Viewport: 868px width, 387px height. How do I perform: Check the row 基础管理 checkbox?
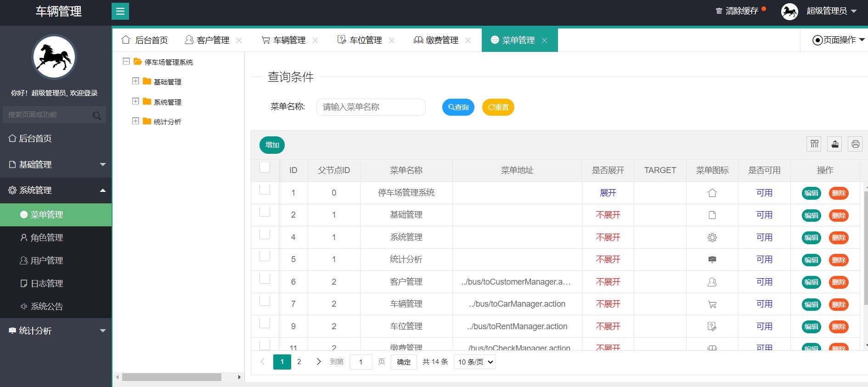point(265,211)
